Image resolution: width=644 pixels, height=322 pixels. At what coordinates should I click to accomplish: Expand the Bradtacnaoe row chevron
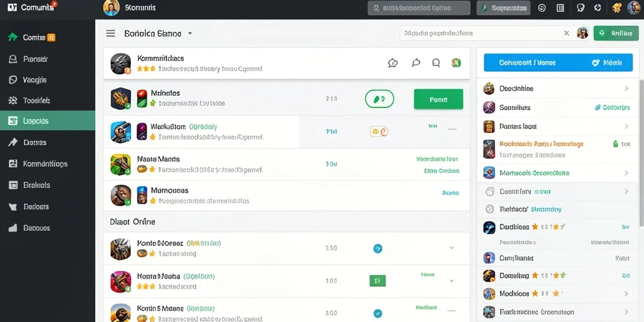[626, 312]
